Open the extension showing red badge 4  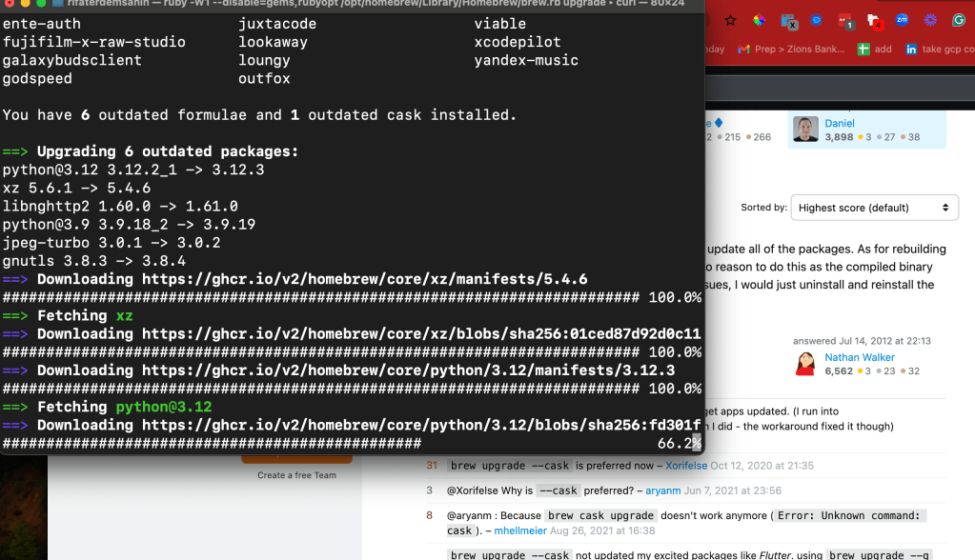[x=875, y=22]
